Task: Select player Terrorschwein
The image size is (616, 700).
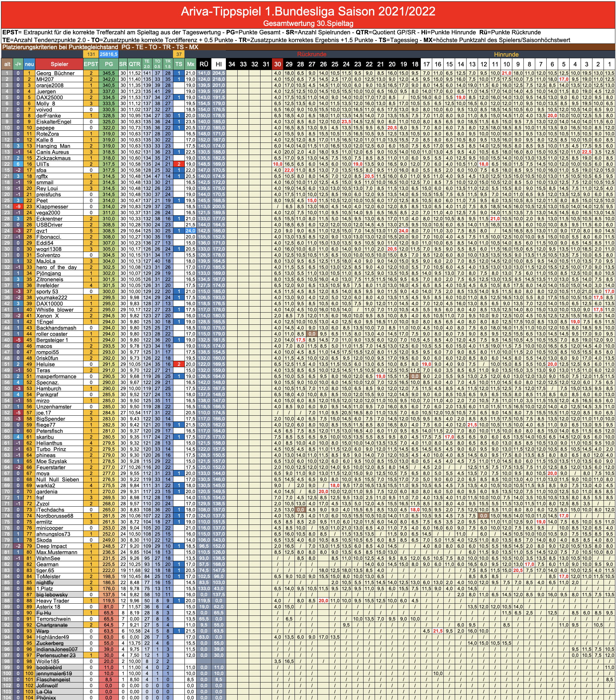Action: tap(54, 619)
